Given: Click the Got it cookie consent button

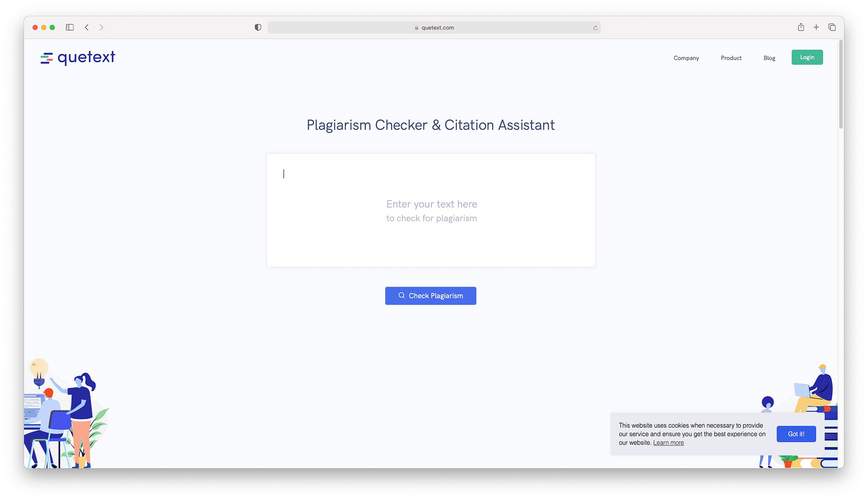Looking at the screenshot, I should (x=796, y=434).
